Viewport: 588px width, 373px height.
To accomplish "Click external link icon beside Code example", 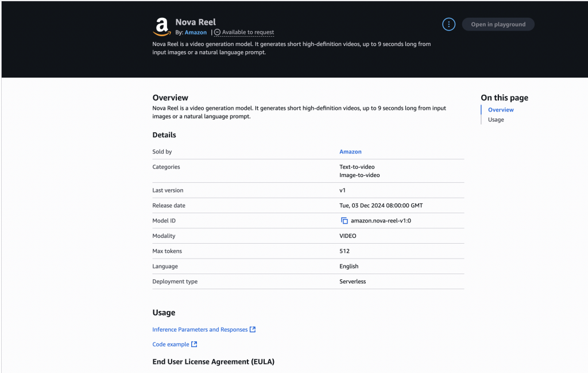I will point(194,344).
